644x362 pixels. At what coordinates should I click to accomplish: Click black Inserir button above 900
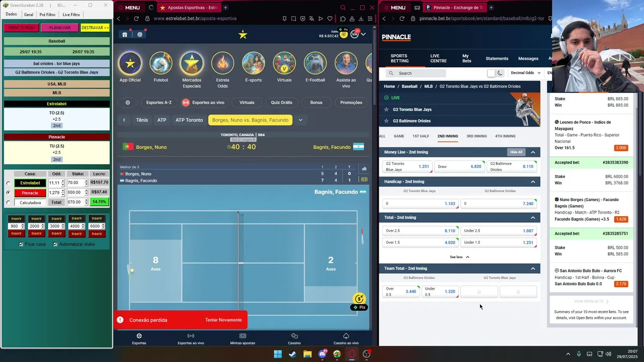[16, 219]
